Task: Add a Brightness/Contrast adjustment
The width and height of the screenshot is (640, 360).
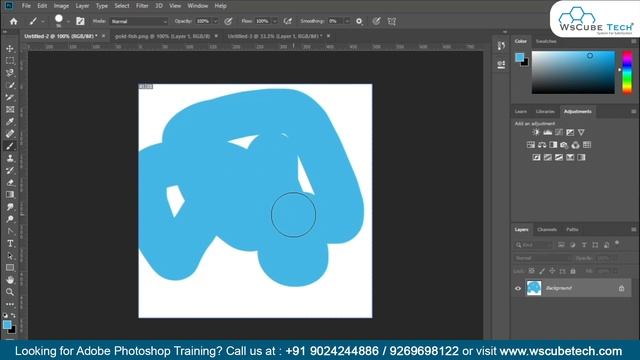Action: point(536,132)
